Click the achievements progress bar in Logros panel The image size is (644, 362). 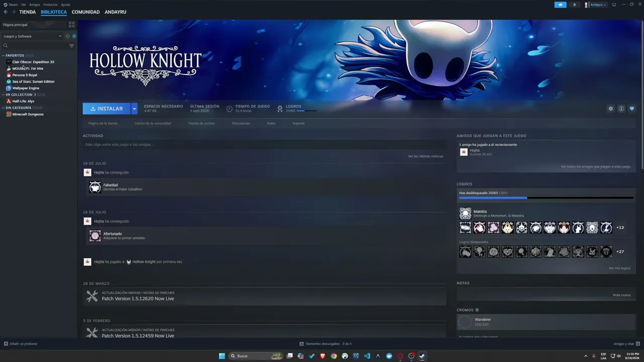point(546,198)
